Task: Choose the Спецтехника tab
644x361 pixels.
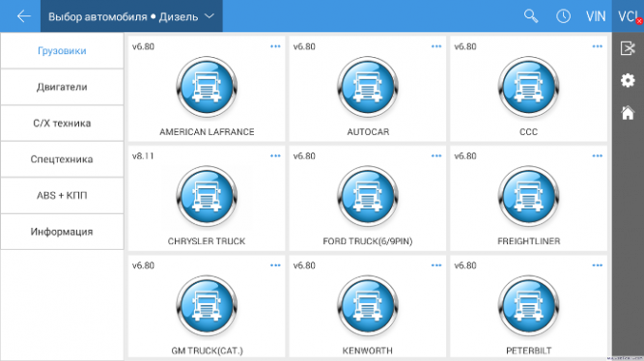Action: tap(62, 159)
